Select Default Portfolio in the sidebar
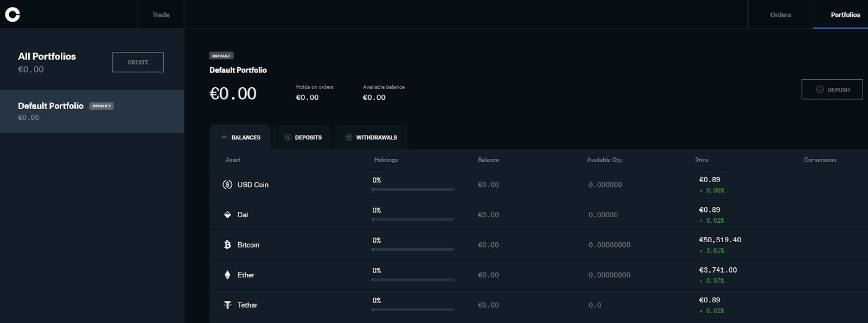Viewport: 868px width, 323px height. coord(92,111)
